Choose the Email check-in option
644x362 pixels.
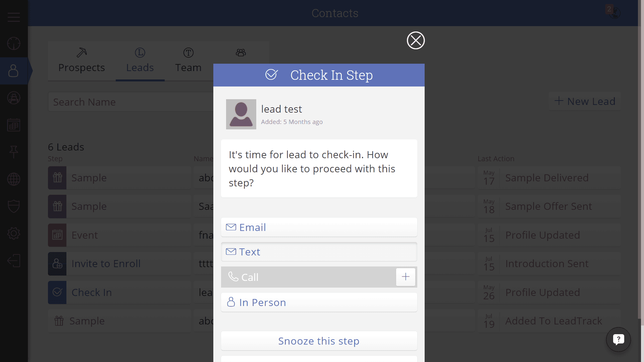(x=319, y=227)
